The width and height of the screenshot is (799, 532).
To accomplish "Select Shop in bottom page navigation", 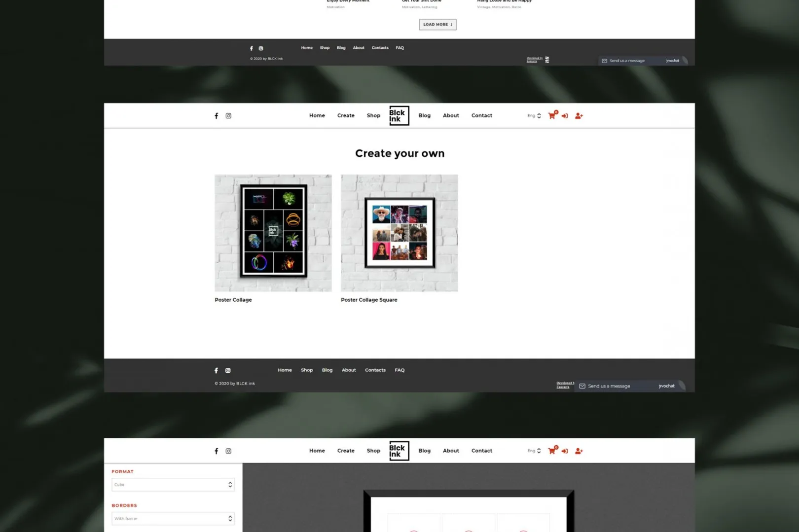I will tap(373, 451).
